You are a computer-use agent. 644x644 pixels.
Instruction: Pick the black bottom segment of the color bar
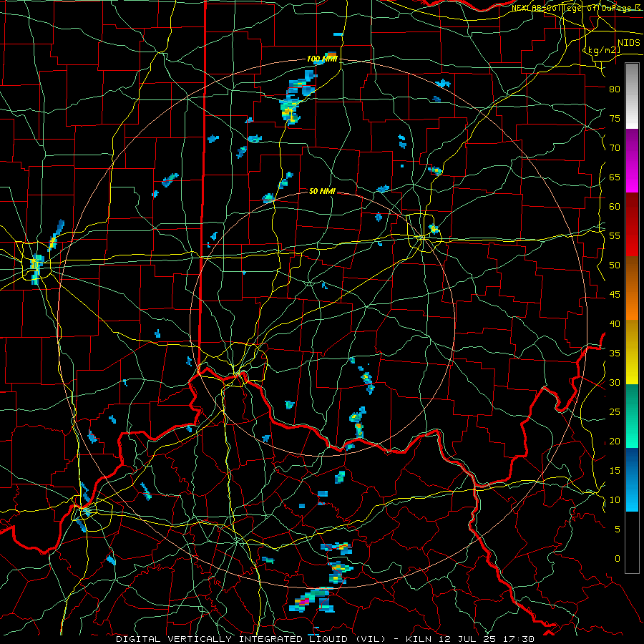click(x=632, y=542)
